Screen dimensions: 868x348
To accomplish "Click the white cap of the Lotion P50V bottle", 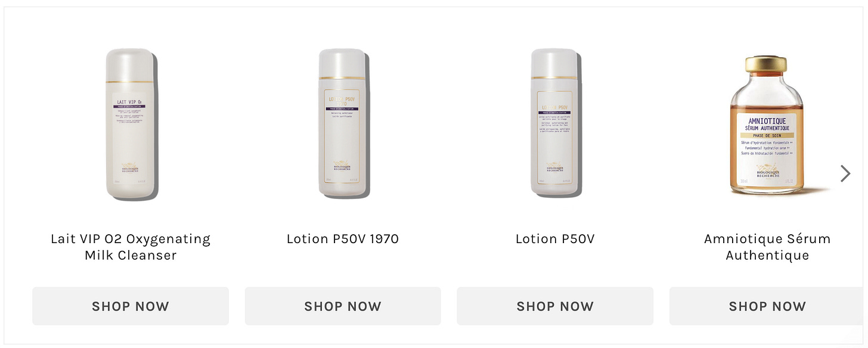I will [554, 63].
